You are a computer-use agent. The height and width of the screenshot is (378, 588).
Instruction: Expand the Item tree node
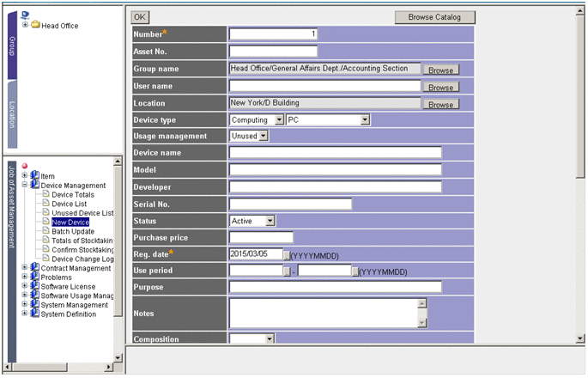25,176
